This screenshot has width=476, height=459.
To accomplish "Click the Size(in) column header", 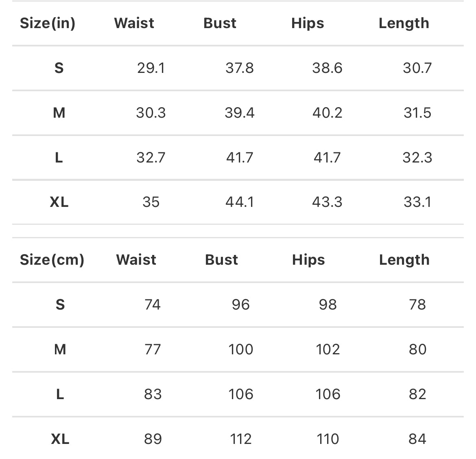I will tap(48, 23).
